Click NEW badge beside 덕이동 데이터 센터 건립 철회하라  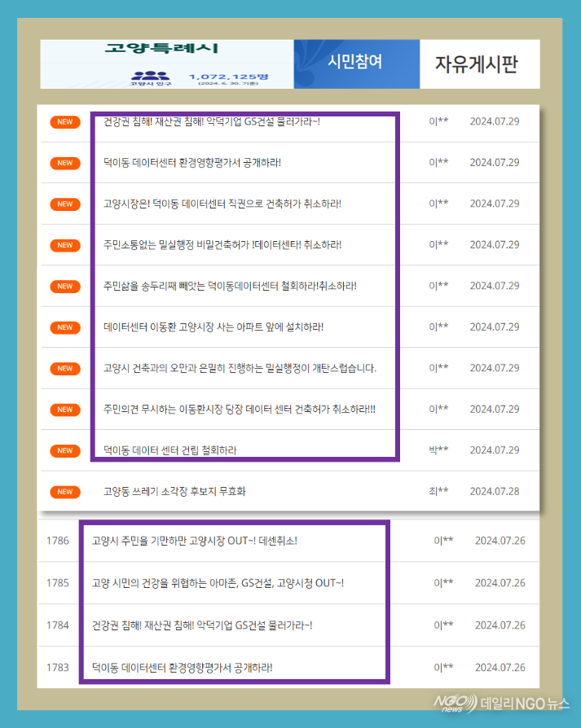click(64, 450)
